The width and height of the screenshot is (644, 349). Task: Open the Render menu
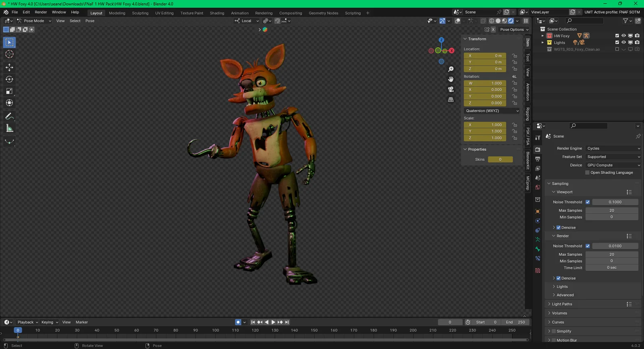[41, 12]
